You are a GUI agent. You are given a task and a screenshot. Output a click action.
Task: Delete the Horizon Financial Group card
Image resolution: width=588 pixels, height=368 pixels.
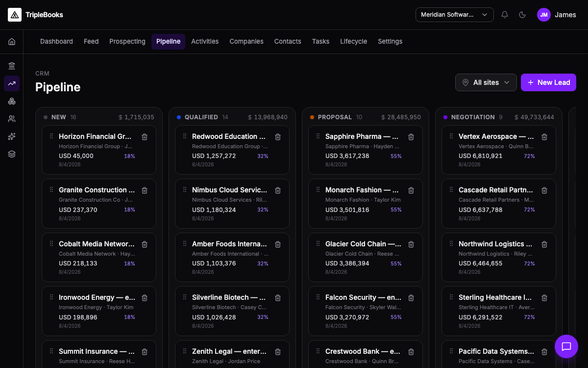[x=145, y=137]
